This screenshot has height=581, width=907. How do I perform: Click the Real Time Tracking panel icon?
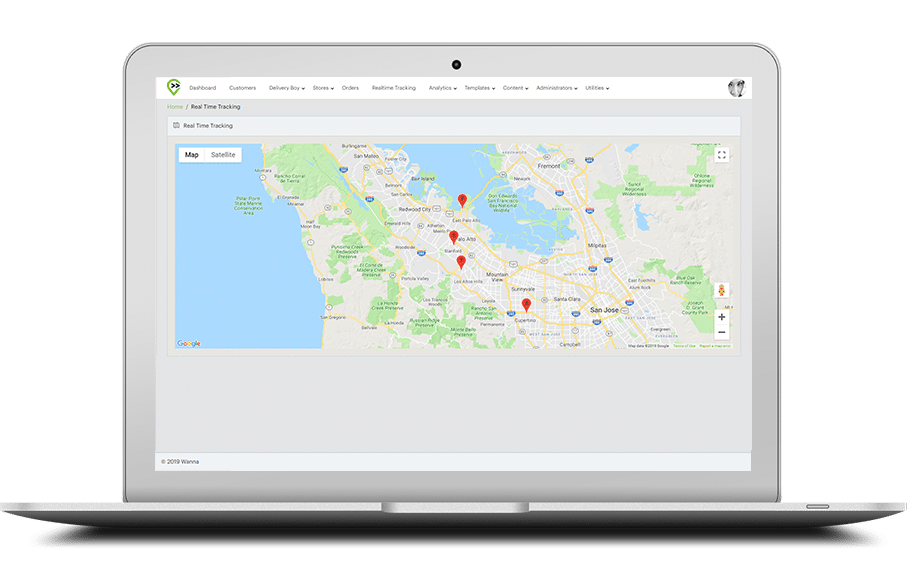pyautogui.click(x=176, y=125)
